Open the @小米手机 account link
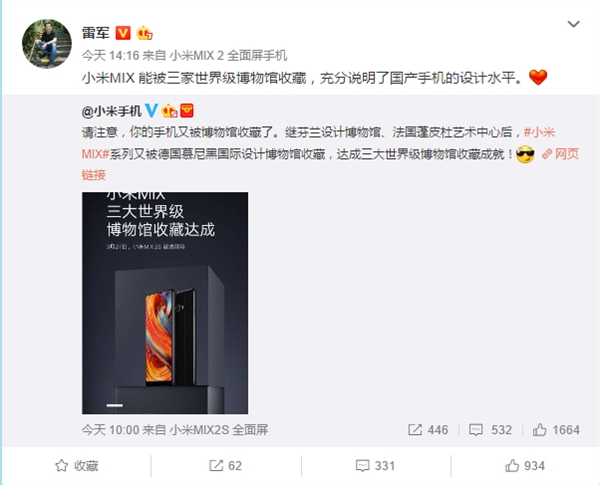 [111, 111]
